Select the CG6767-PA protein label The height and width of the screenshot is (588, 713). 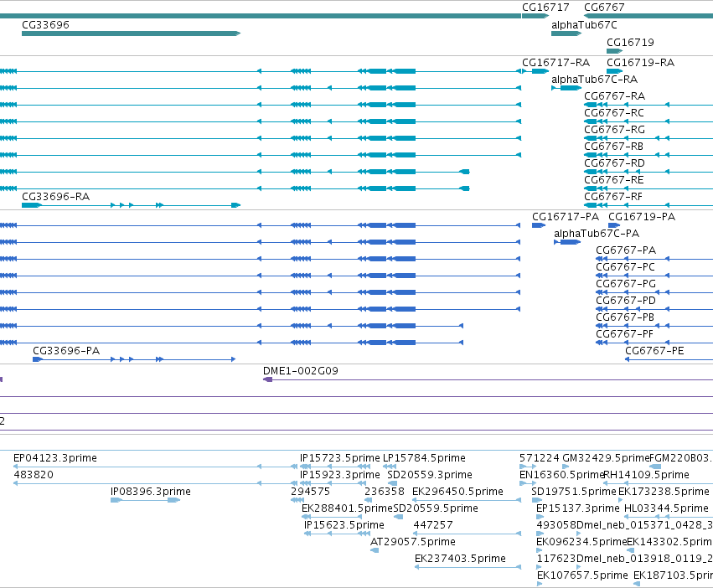pyautogui.click(x=626, y=250)
